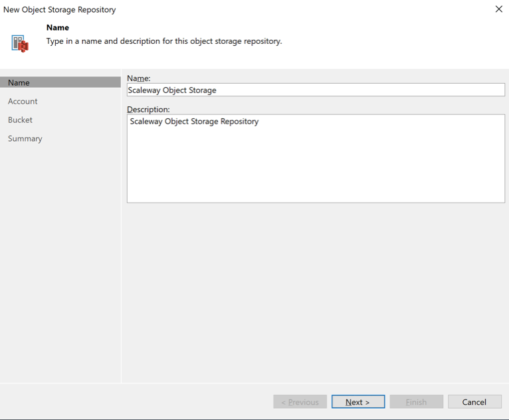Click the 'Scaleway Object Storage Repository' description text
The image size is (509, 420).
coord(194,122)
